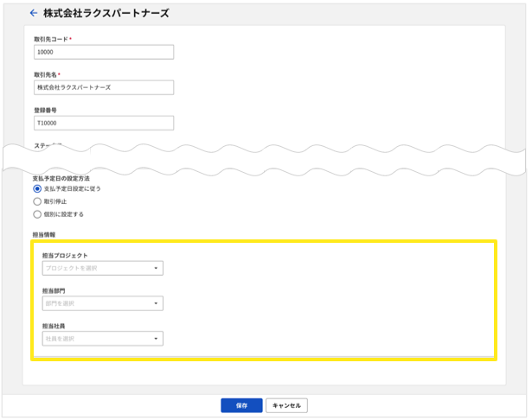
Task: Click the 担当プロジェクト field label
Action: pos(65,256)
